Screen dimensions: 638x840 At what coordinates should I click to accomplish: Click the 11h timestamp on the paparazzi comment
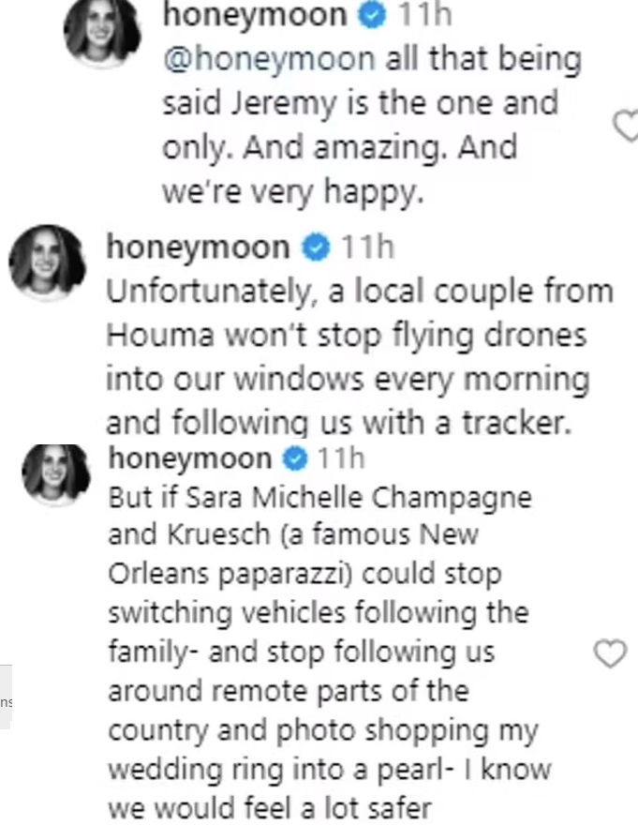click(339, 459)
